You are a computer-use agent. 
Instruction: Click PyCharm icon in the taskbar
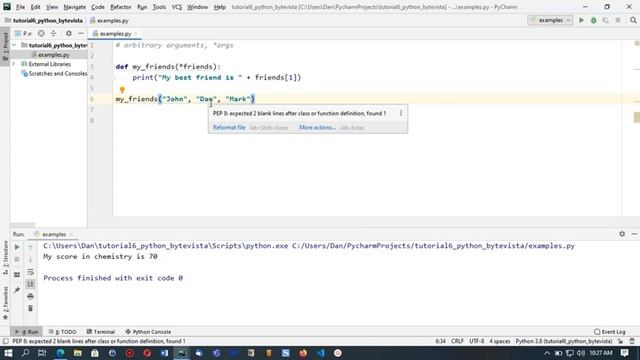click(x=181, y=353)
